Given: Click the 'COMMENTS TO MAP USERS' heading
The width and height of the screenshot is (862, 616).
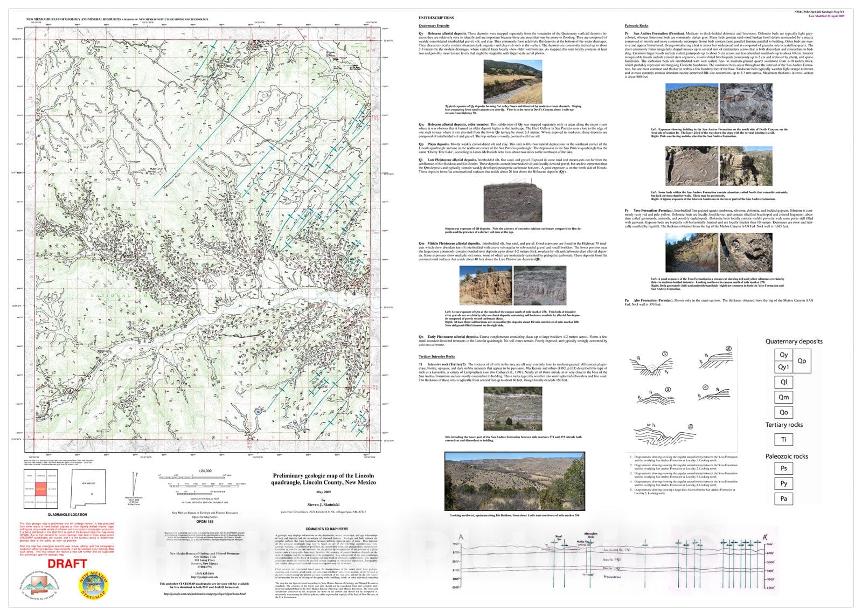Looking at the screenshot, I should pos(326,529).
